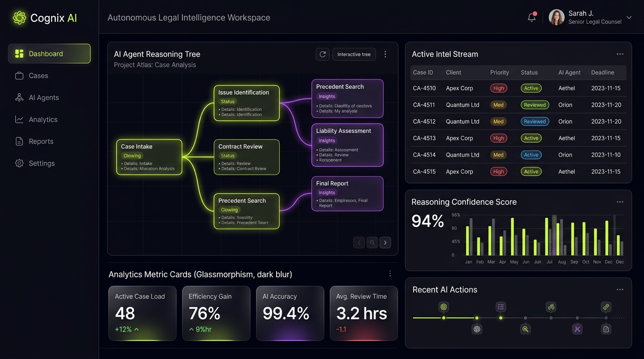
Task: Sort by Case ID column header
Action: click(x=423, y=72)
